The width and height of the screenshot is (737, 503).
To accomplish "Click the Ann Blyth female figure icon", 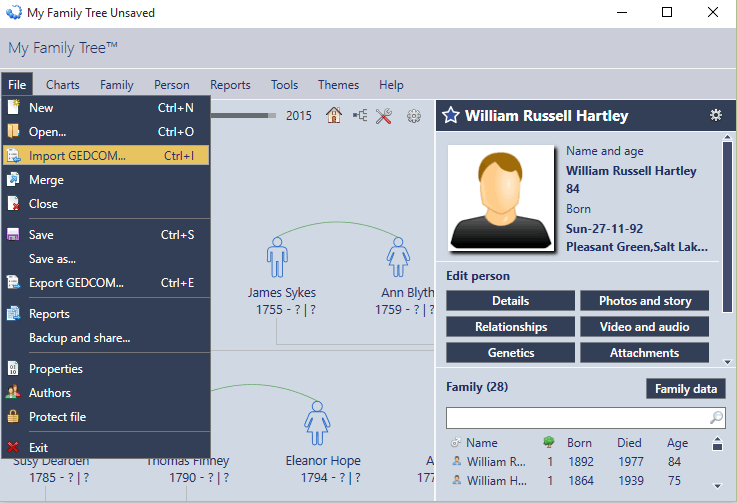I will (398, 257).
